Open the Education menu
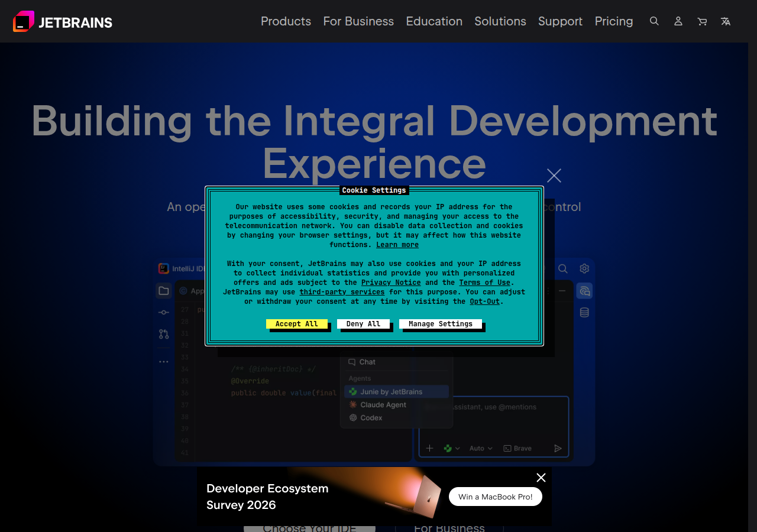The width and height of the screenshot is (757, 532). click(434, 21)
